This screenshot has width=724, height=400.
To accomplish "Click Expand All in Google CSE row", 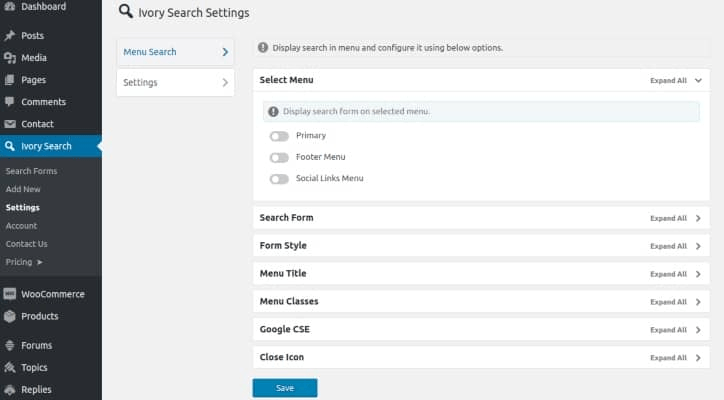I will pyautogui.click(x=668, y=330).
